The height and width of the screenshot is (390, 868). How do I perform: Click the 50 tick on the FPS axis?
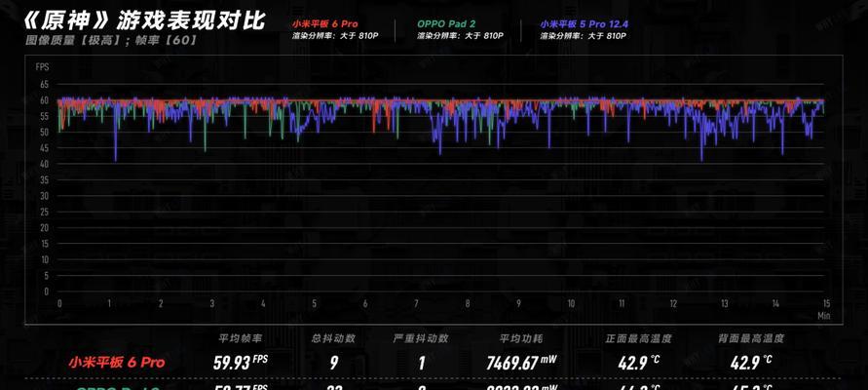[44, 133]
